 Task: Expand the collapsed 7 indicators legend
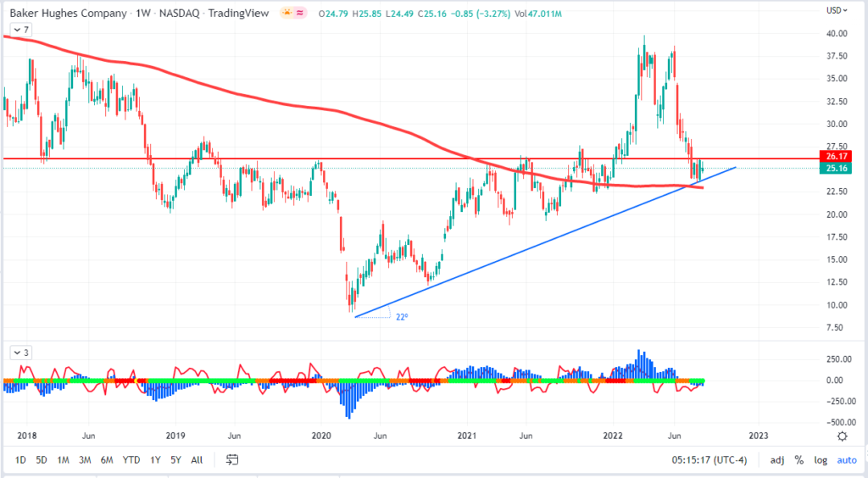point(21,30)
